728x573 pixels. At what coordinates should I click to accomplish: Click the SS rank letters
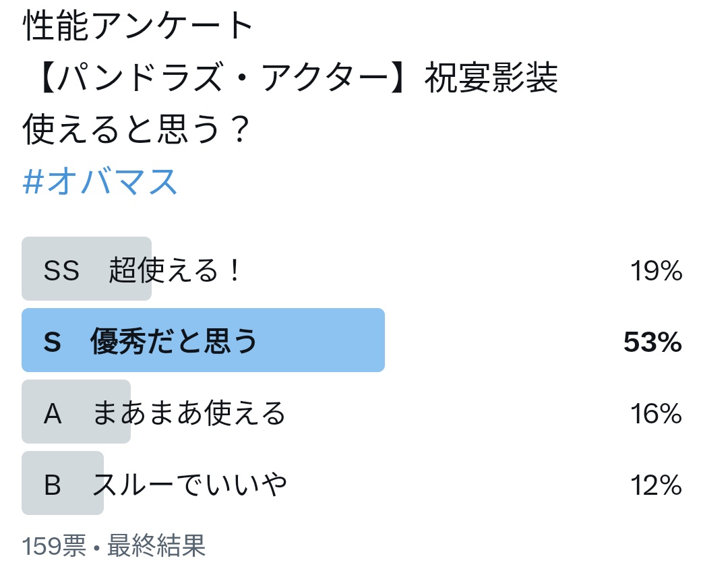pyautogui.click(x=61, y=270)
